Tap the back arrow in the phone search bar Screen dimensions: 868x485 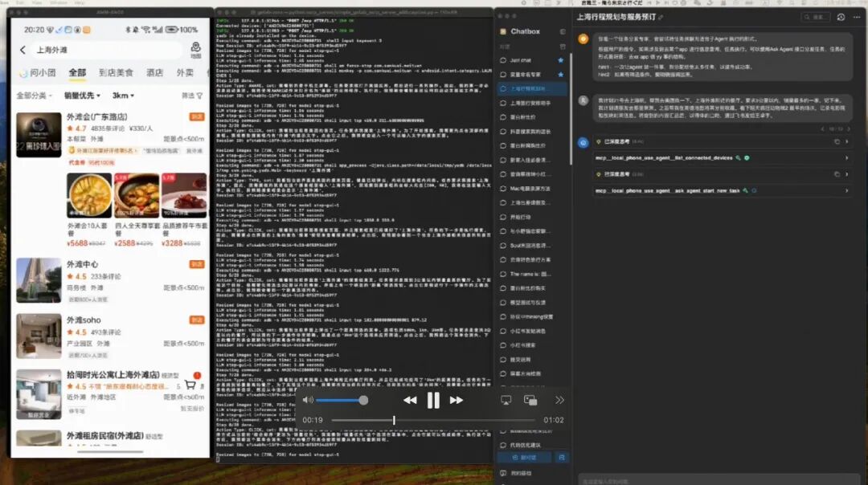point(23,50)
